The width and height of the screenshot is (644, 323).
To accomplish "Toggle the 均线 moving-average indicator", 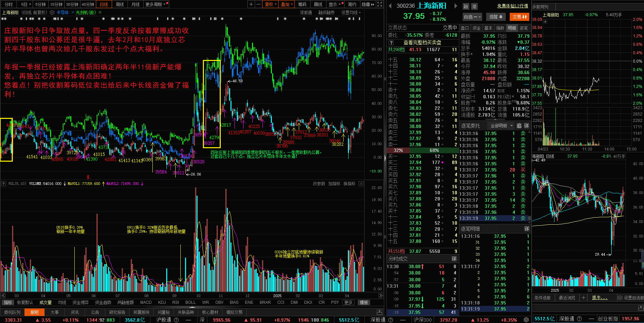I will tap(62, 302).
